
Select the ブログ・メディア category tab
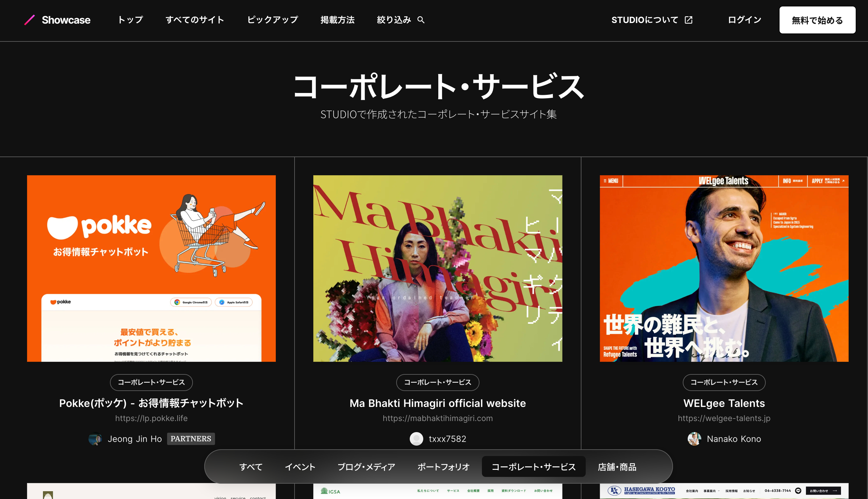(366, 467)
